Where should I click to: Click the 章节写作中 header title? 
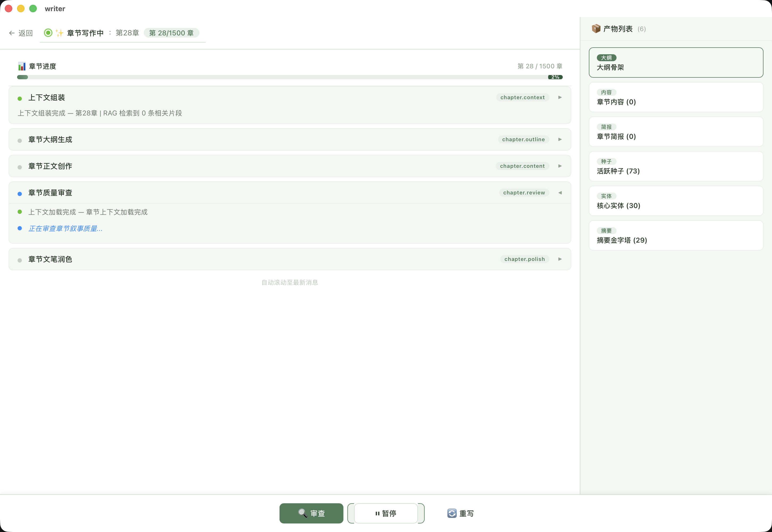(x=85, y=33)
